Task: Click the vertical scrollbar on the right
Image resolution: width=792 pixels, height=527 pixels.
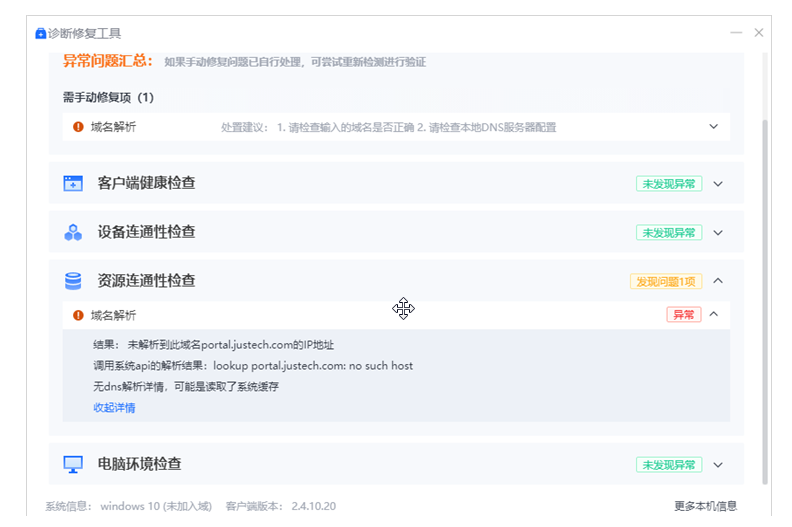Action: pyautogui.click(x=765, y=300)
